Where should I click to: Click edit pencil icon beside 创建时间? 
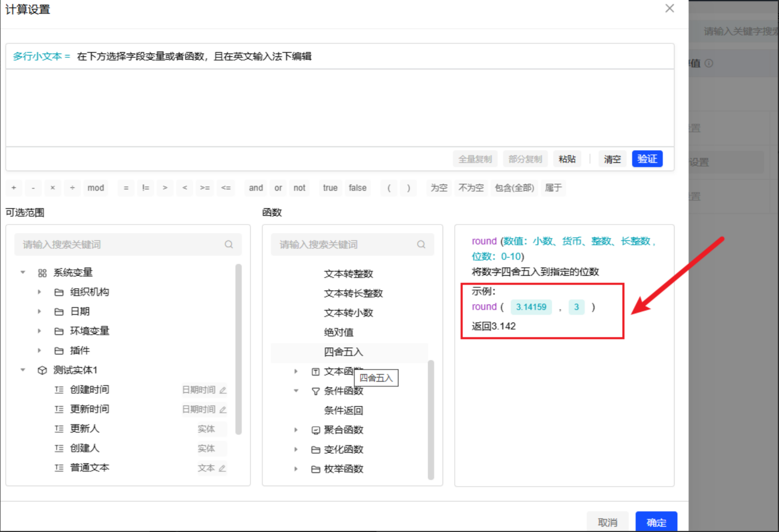click(223, 390)
